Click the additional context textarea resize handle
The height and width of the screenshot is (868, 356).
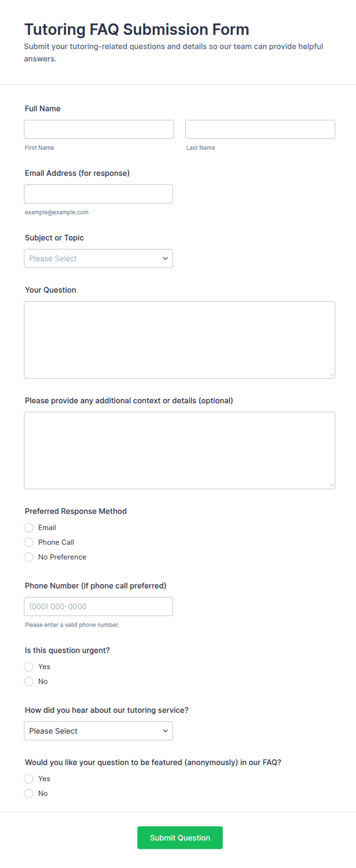click(x=332, y=485)
